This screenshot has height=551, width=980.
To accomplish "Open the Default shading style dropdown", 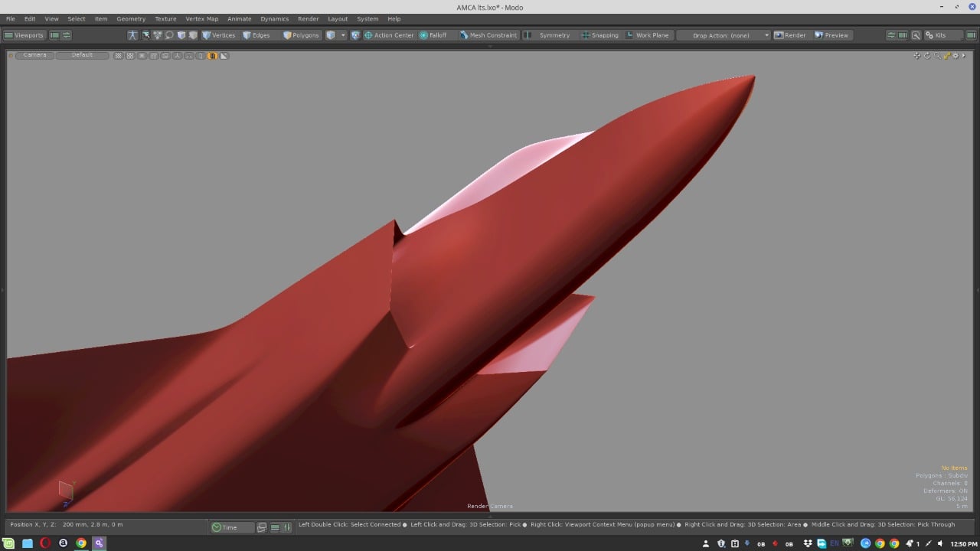I will 82,55.
